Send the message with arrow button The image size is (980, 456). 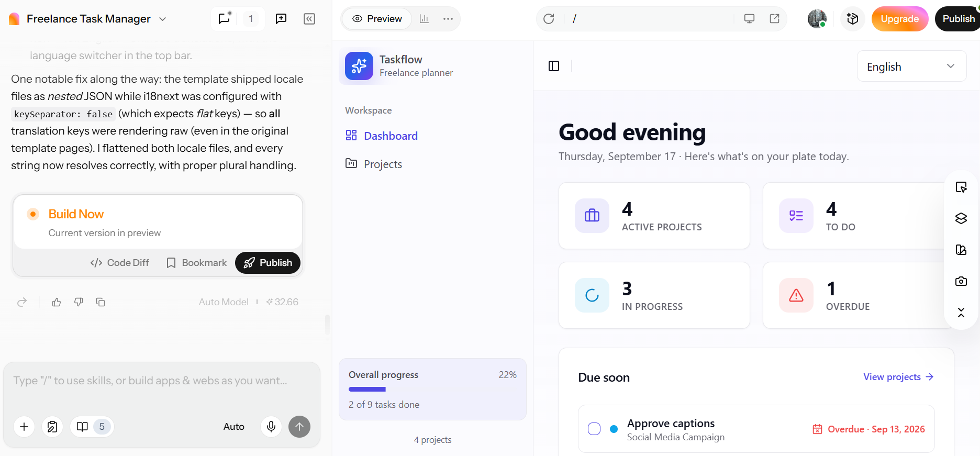pyautogui.click(x=299, y=427)
